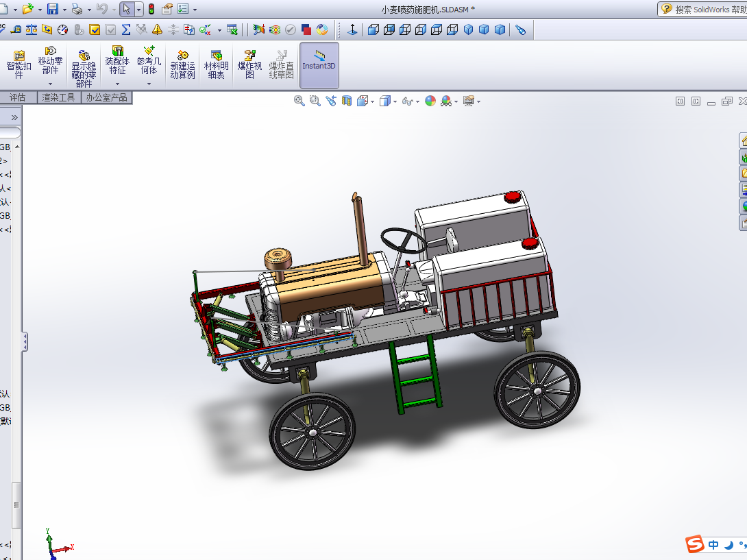
Task: Click the blue and red overlapping squares icon
Action: point(306,30)
